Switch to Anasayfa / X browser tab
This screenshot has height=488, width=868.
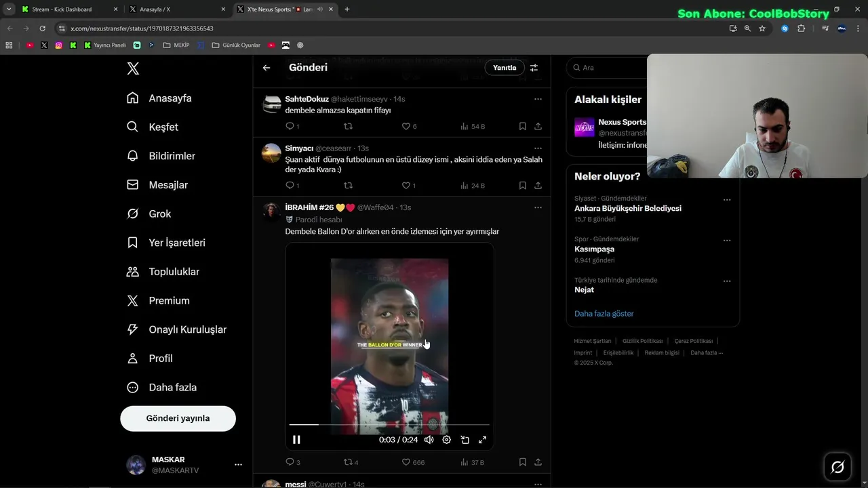pyautogui.click(x=178, y=9)
